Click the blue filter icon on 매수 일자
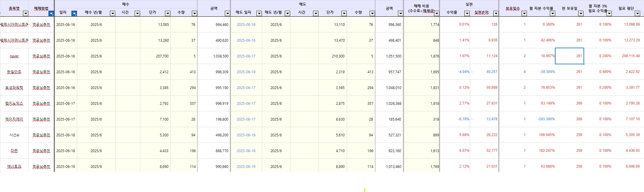This screenshot has width=644, height=192. (74, 13)
